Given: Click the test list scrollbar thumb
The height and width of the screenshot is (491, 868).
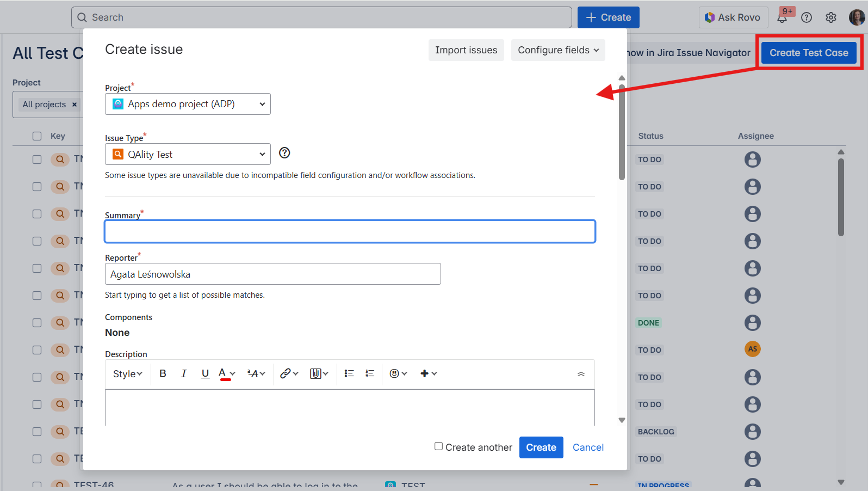Looking at the screenshot, I should (841, 197).
